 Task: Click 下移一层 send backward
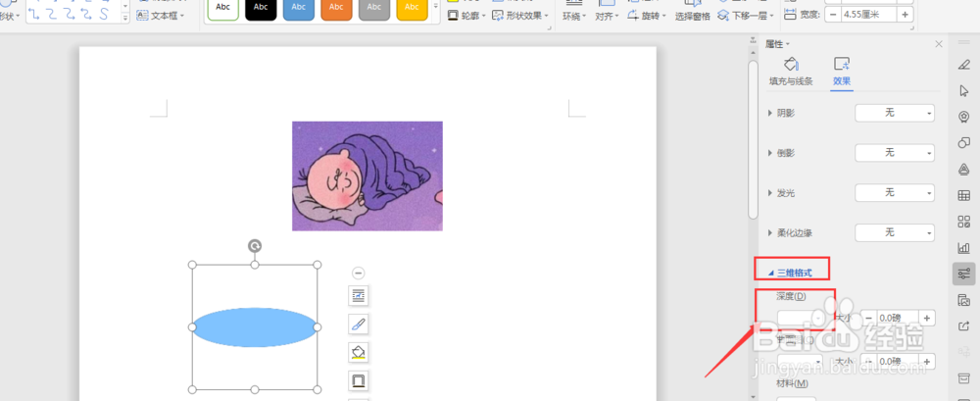click(x=746, y=16)
